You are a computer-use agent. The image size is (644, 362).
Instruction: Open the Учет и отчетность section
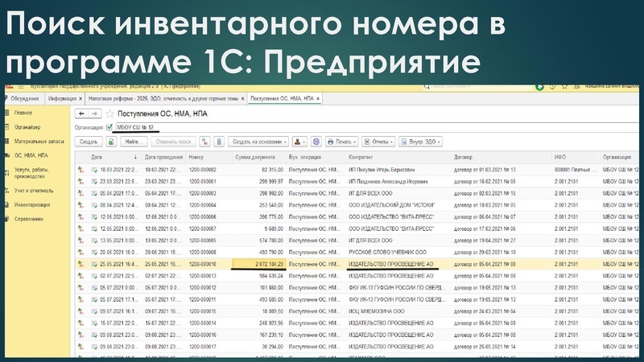tap(34, 191)
